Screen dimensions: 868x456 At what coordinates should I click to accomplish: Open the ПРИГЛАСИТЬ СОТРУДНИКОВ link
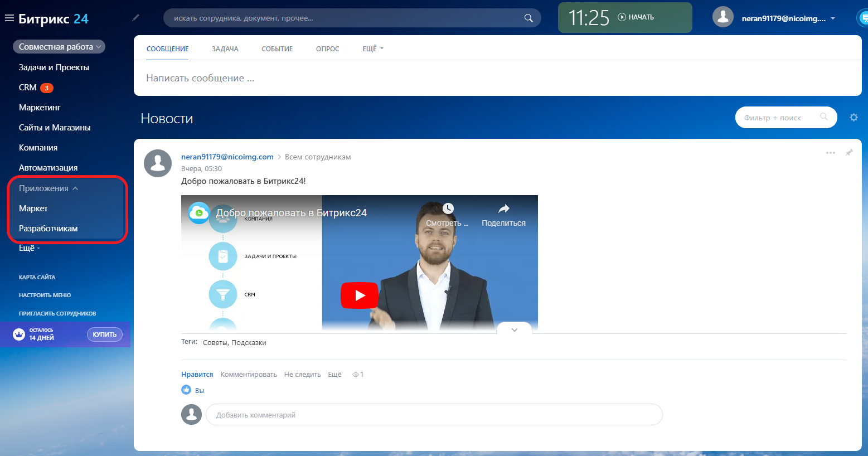[x=57, y=313]
